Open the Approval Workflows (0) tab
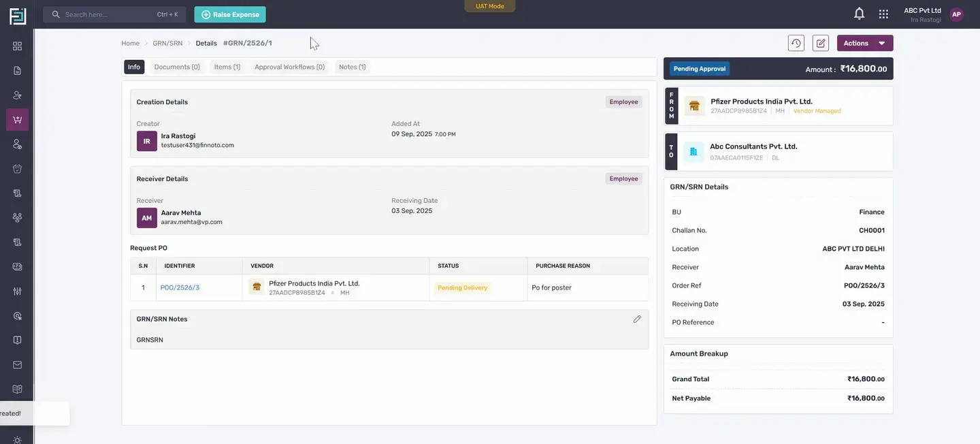 (x=289, y=67)
